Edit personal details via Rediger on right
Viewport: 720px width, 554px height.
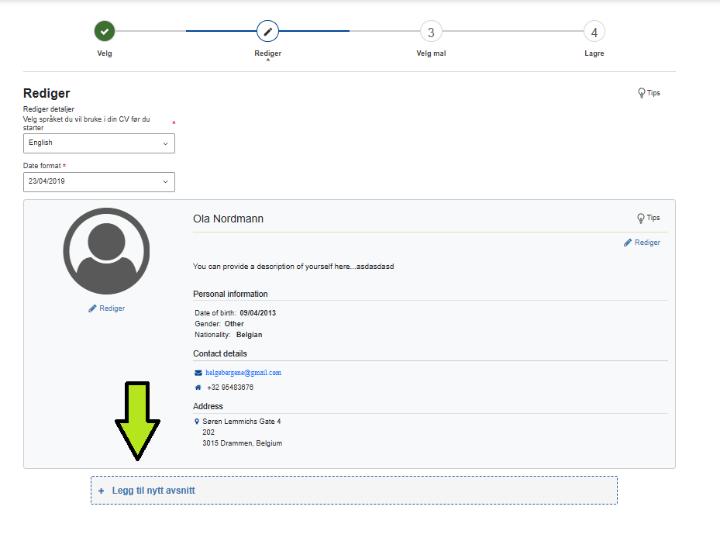coord(642,243)
